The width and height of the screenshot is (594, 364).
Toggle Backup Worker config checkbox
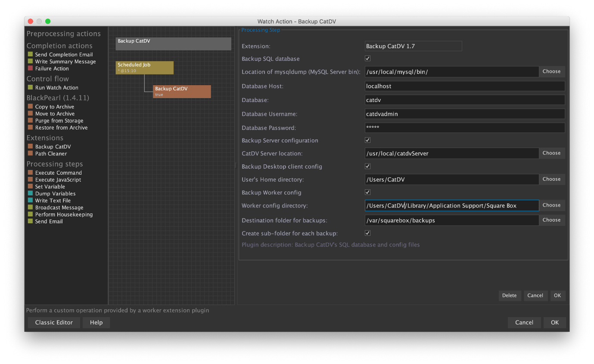367,192
